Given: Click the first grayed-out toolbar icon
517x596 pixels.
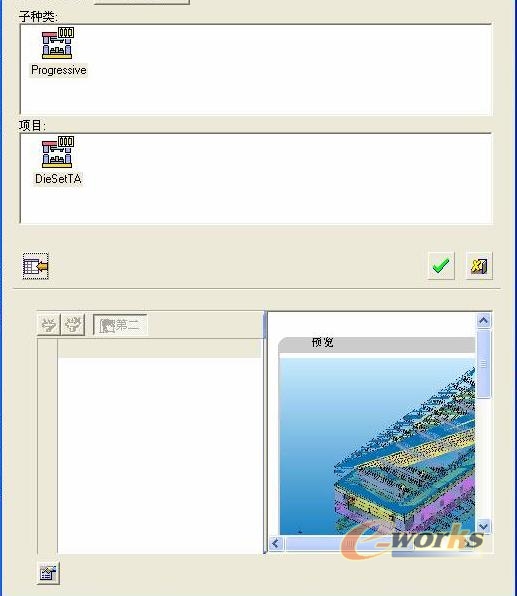Looking at the screenshot, I should [49, 325].
